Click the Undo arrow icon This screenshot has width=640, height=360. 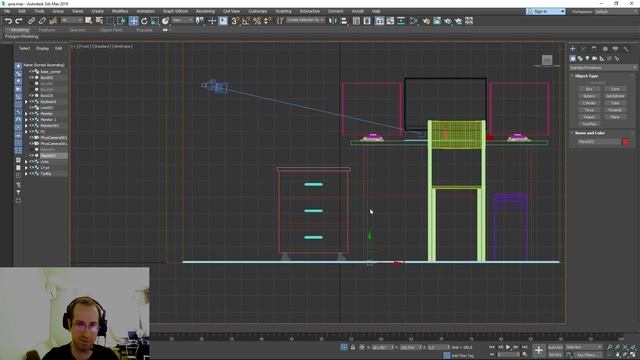click(x=8, y=21)
